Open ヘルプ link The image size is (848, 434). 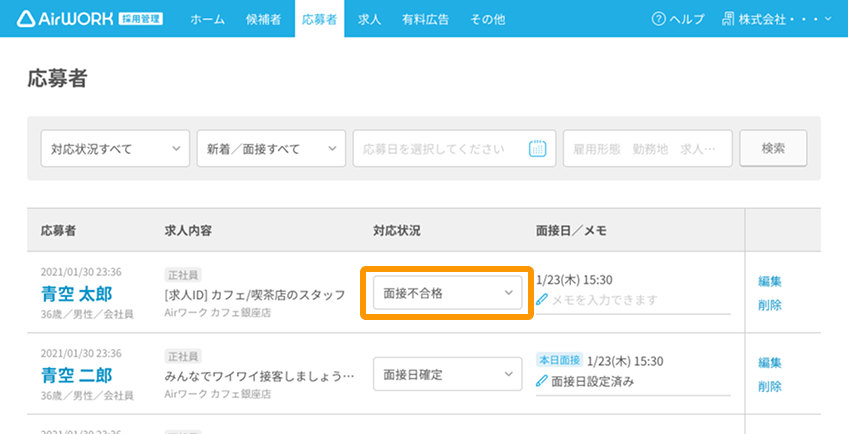point(678,19)
